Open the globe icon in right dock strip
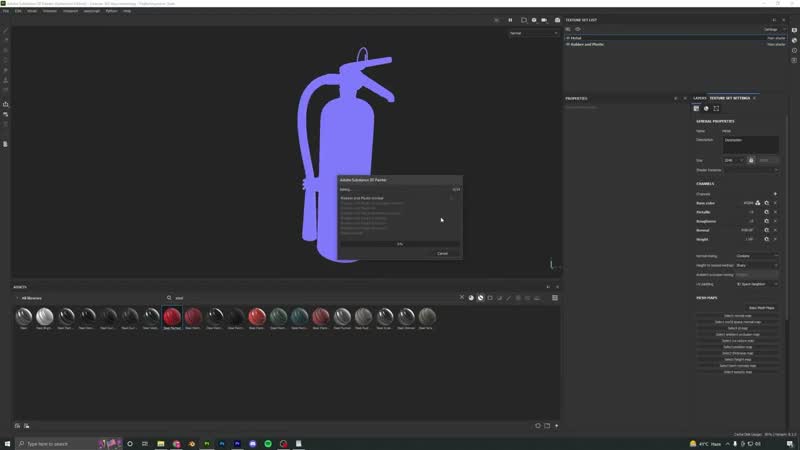Viewport: 800px width, 450px height. [794, 40]
